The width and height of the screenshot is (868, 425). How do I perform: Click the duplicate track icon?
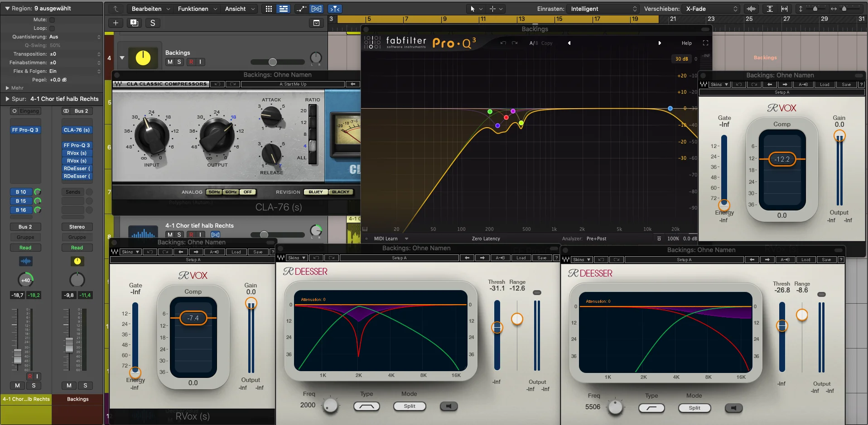coord(134,23)
